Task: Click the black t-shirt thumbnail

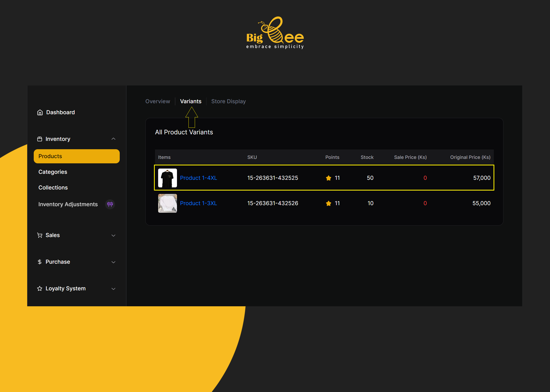Action: point(168,178)
